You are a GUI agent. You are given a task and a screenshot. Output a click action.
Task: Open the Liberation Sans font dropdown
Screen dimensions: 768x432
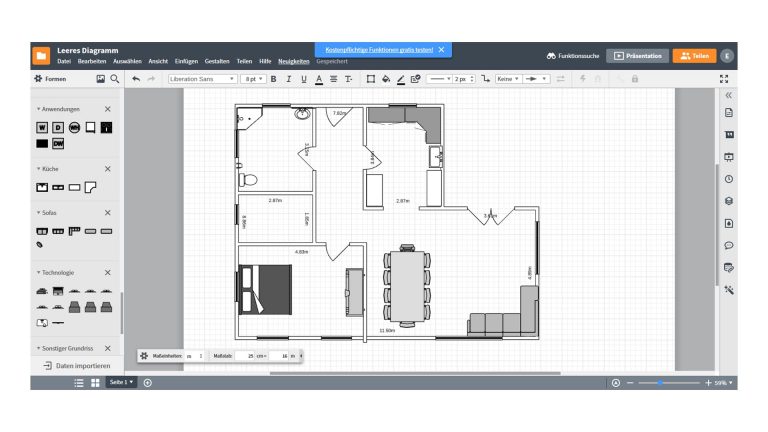[202, 78]
